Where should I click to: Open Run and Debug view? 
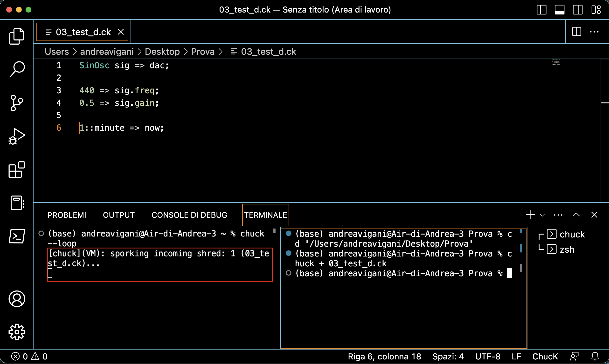pos(16,136)
